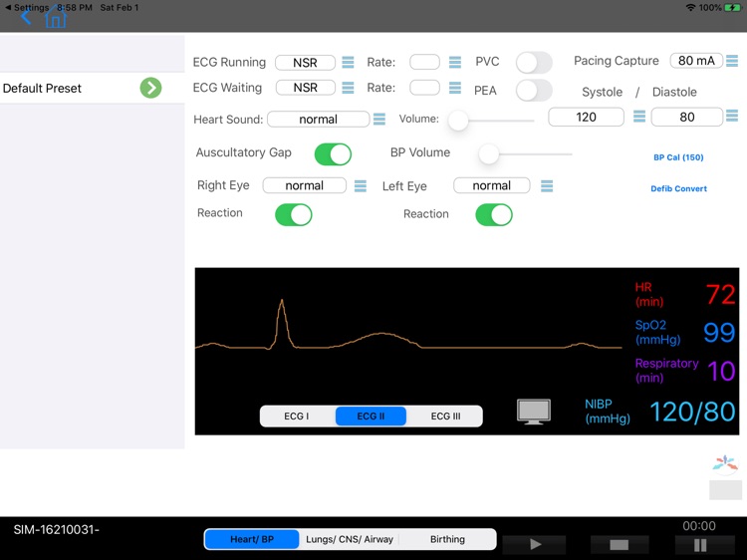This screenshot has width=747, height=560.
Task: Open list icon for ECG Waiting Rate
Action: coord(455,88)
